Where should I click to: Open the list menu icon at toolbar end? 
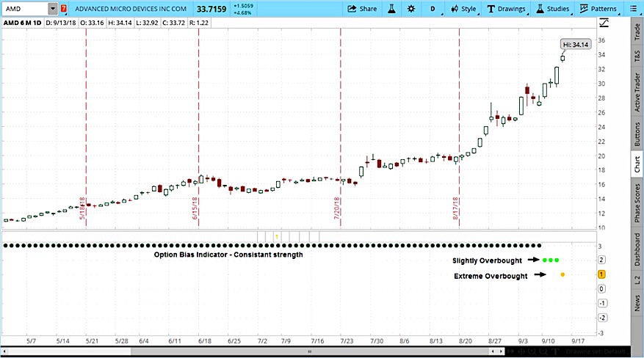click(633, 9)
